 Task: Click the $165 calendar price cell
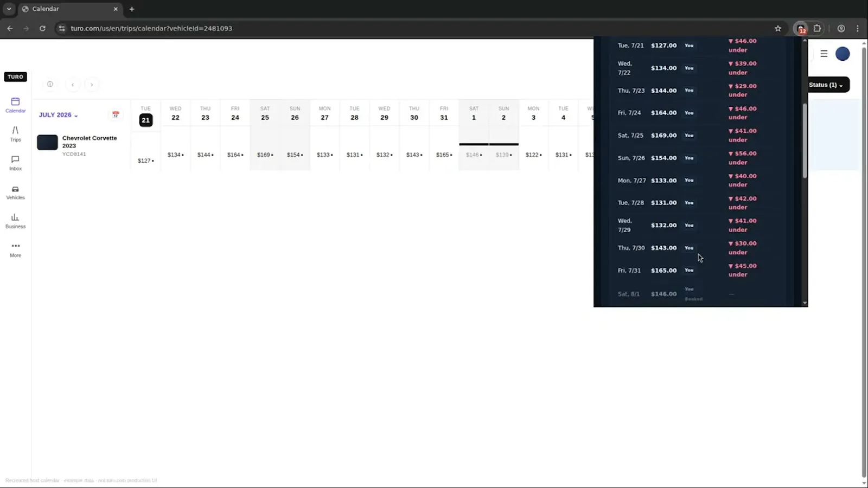(444, 155)
